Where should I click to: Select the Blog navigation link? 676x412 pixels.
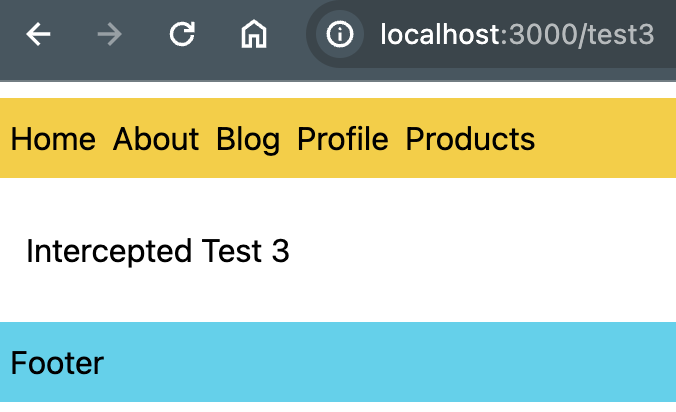tap(248, 140)
